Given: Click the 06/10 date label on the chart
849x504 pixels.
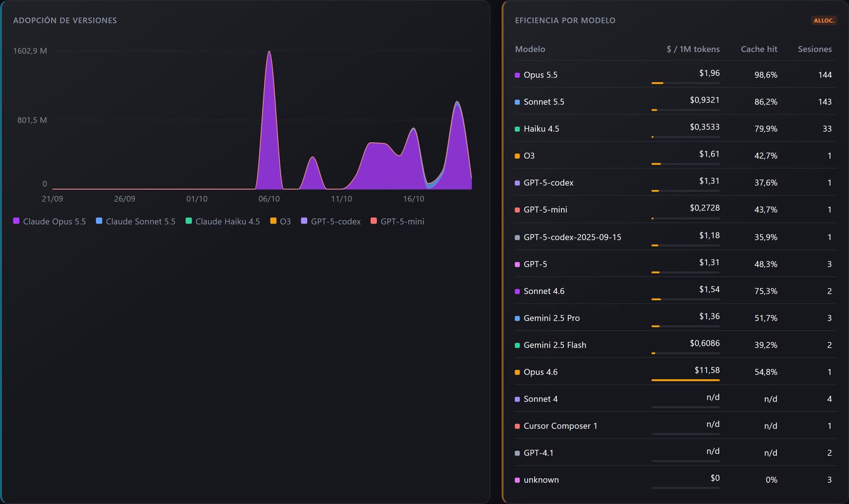Looking at the screenshot, I should pyautogui.click(x=269, y=199).
